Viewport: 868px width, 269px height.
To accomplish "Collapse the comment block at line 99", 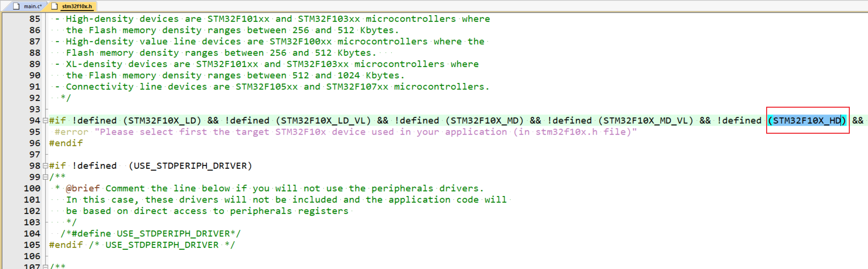I will click(x=45, y=177).
